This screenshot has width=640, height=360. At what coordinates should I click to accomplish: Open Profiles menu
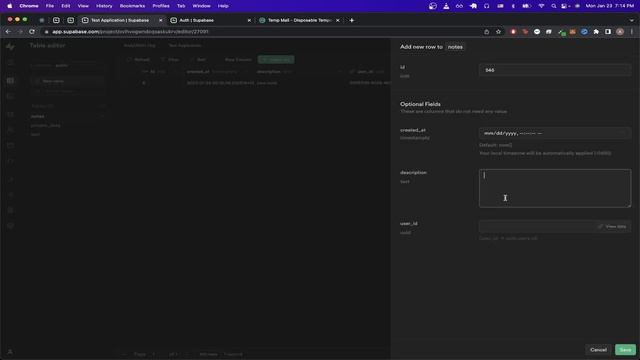(161, 6)
